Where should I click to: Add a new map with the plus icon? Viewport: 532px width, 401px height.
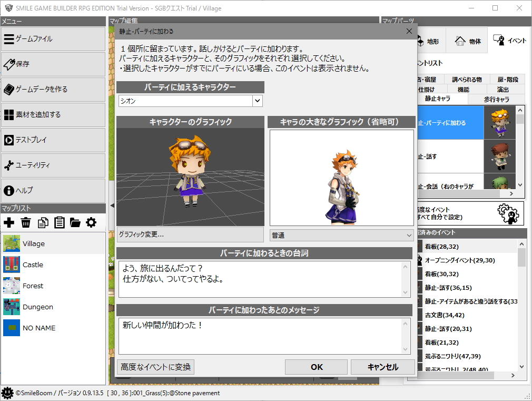point(8,222)
